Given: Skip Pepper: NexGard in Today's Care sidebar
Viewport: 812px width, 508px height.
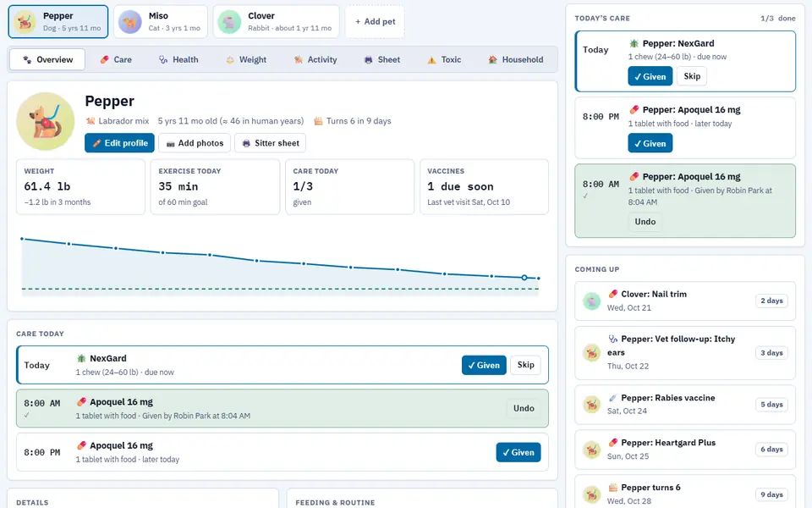Looking at the screenshot, I should click(692, 76).
